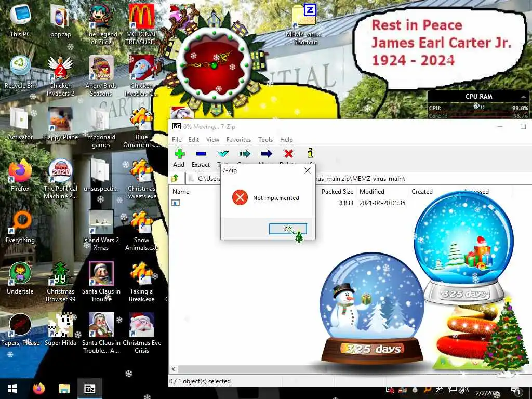Open Christmas Eve Crisis shortcut

tap(142, 333)
